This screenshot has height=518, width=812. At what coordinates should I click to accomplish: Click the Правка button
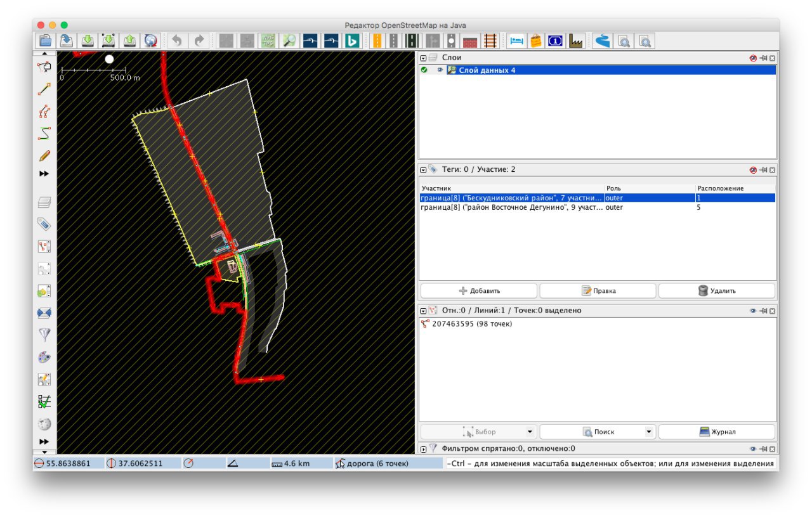(x=598, y=291)
